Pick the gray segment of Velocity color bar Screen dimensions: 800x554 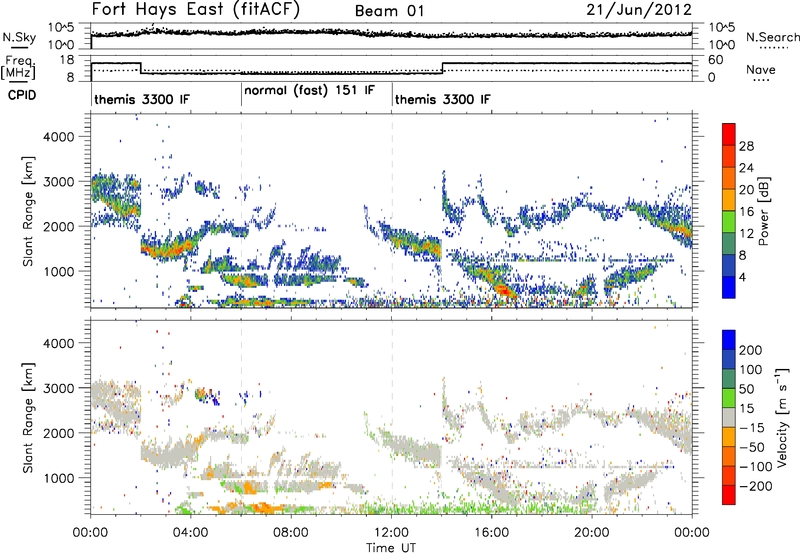(729, 417)
